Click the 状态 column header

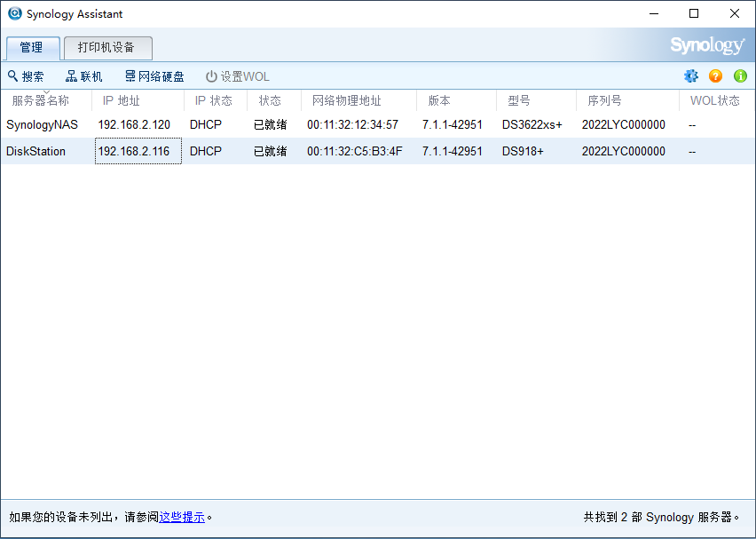click(272, 100)
